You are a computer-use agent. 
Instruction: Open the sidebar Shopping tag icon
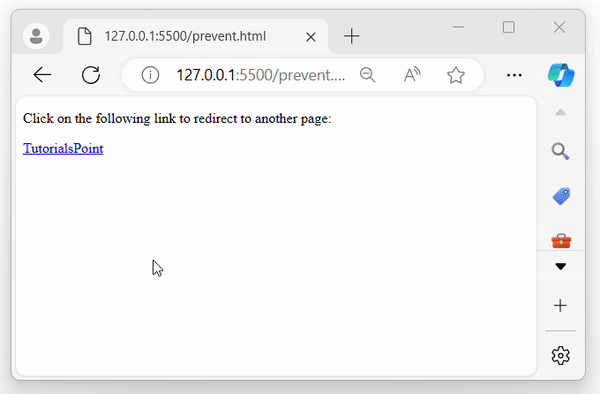561,196
